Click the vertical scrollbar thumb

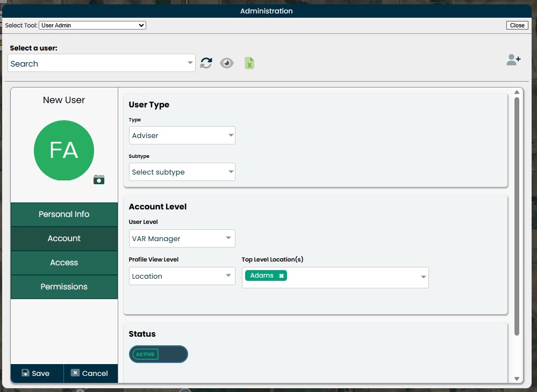(x=517, y=216)
